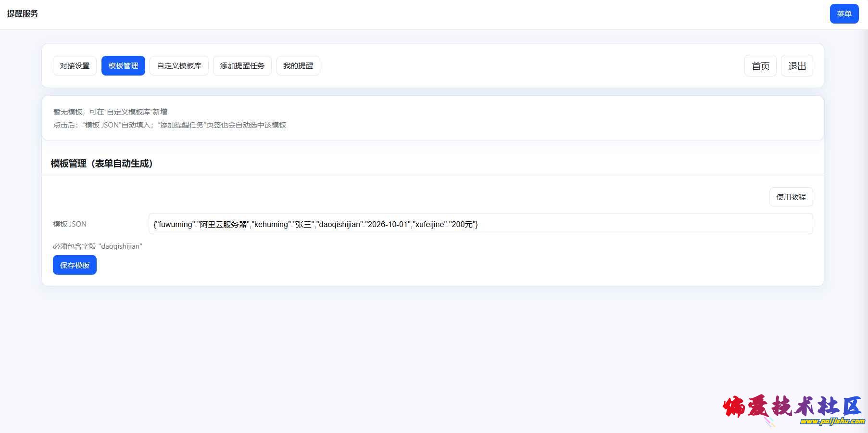Click the 模板 JSON field label
The image size is (868, 433).
click(70, 224)
